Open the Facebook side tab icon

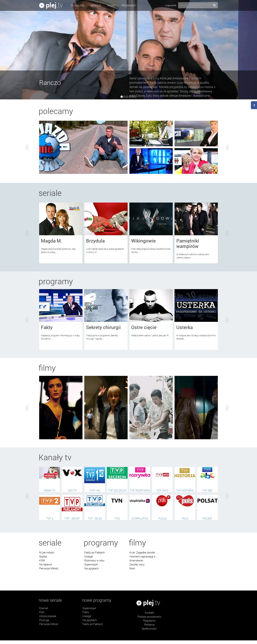click(254, 105)
